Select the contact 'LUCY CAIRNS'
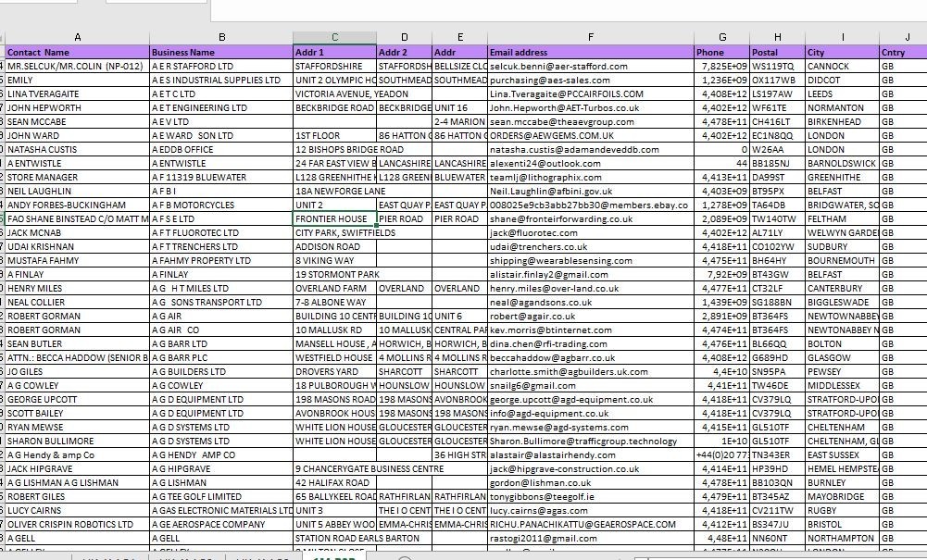This screenshot has height=560, width=927. pos(78,510)
